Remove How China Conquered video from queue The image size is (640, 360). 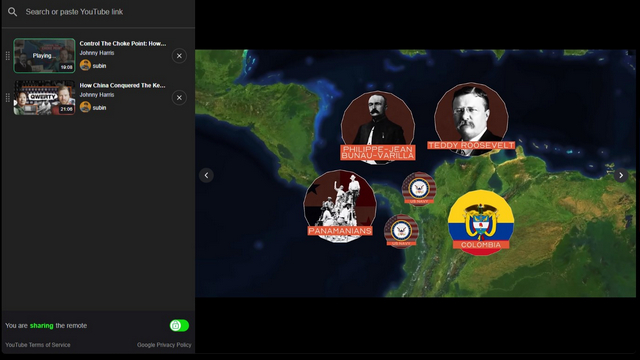pos(179,98)
